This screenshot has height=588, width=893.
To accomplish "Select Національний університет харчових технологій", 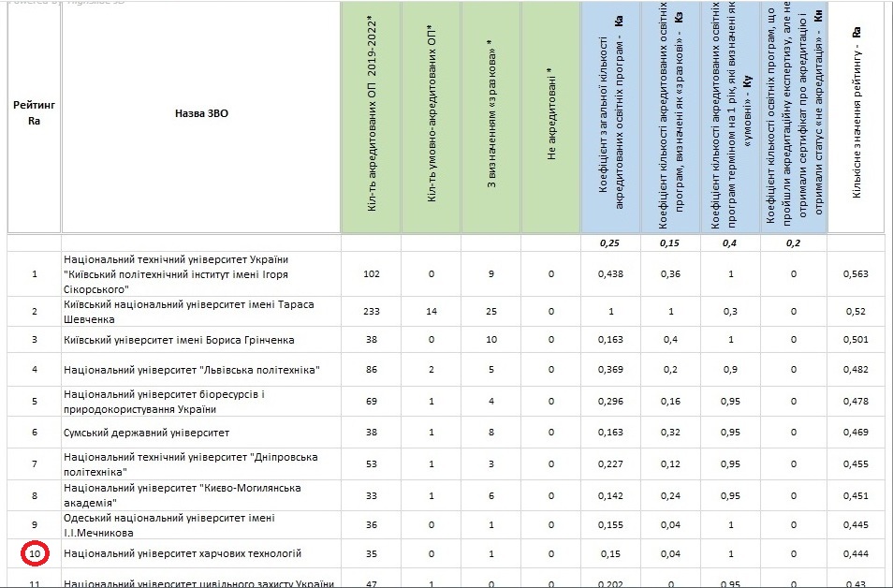I will pyautogui.click(x=183, y=553).
